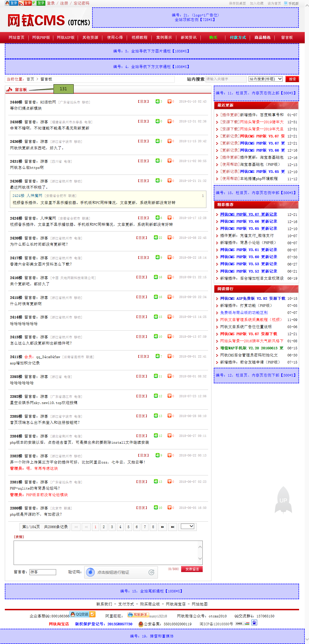Open the 视频教程 navigation menu item
This screenshot has height=644, width=309.
pyautogui.click(x=139, y=37)
